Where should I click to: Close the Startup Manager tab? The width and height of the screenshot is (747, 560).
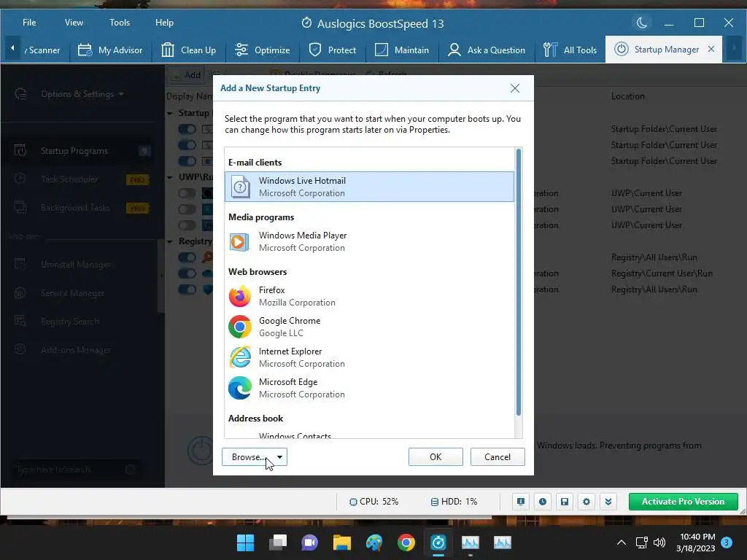711,49
